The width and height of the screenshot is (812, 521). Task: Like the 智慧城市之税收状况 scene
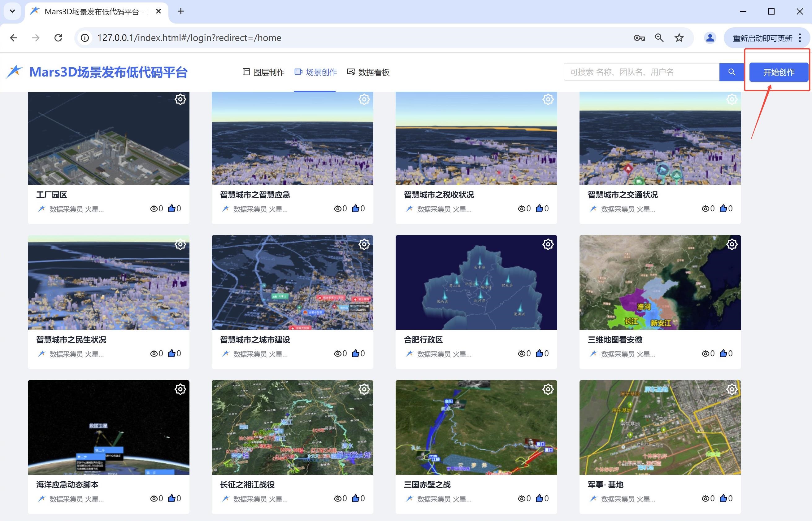(x=540, y=208)
